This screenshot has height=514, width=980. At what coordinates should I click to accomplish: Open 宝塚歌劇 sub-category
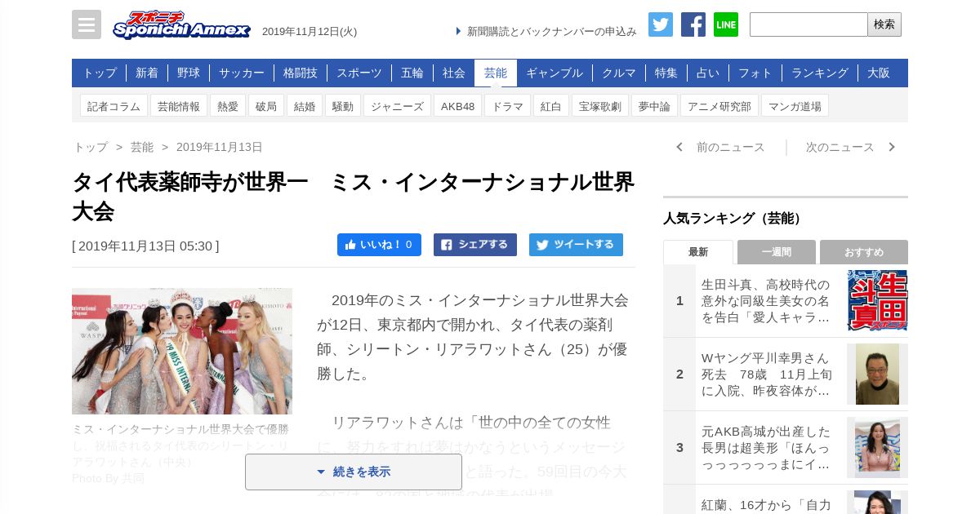(600, 106)
